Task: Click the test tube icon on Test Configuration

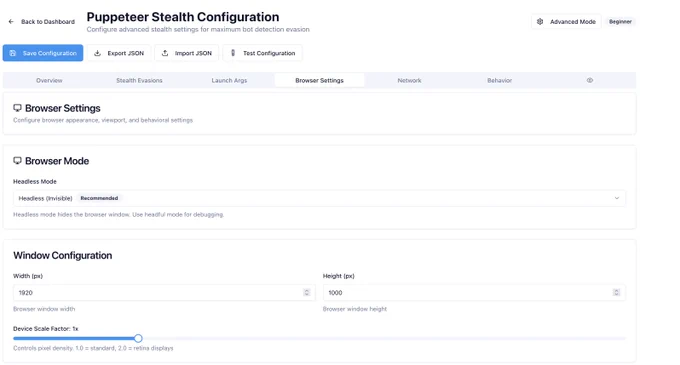Action: tap(233, 53)
